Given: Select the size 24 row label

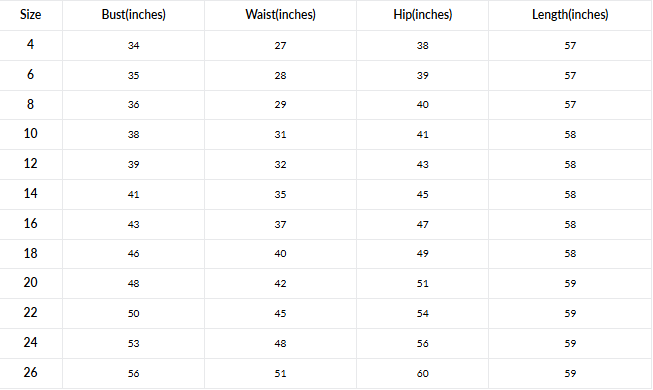Looking at the screenshot, I should pyautogui.click(x=30, y=342).
